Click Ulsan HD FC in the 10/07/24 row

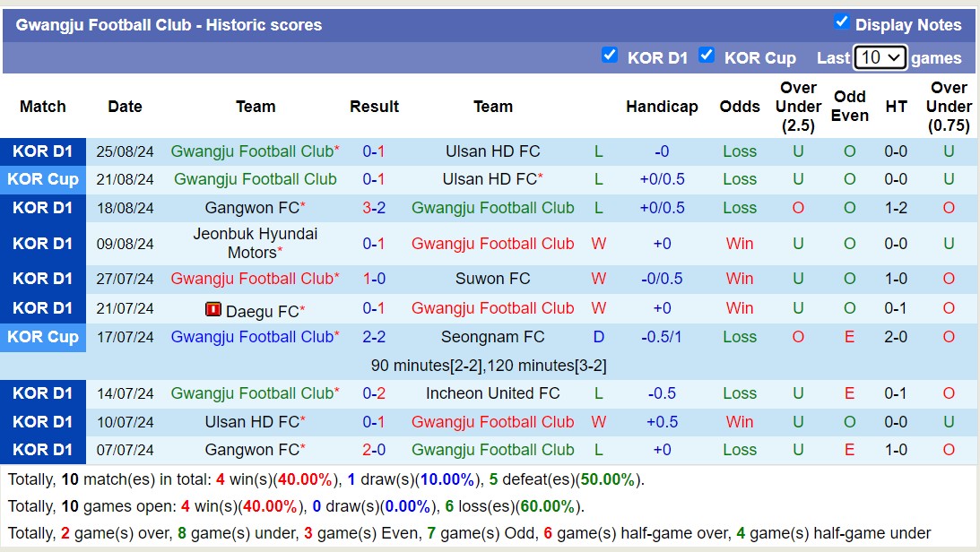click(x=251, y=422)
